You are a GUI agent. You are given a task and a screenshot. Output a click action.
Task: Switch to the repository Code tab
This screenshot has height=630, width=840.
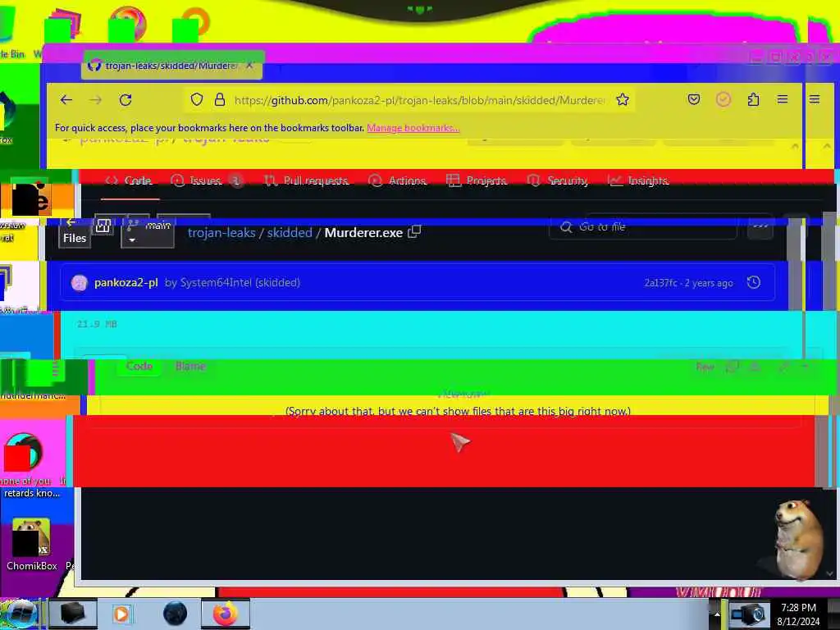(129, 181)
